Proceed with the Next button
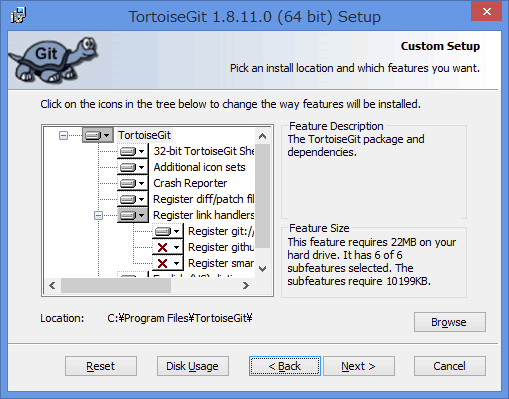This screenshot has height=399, width=509. pyautogui.click(x=359, y=366)
